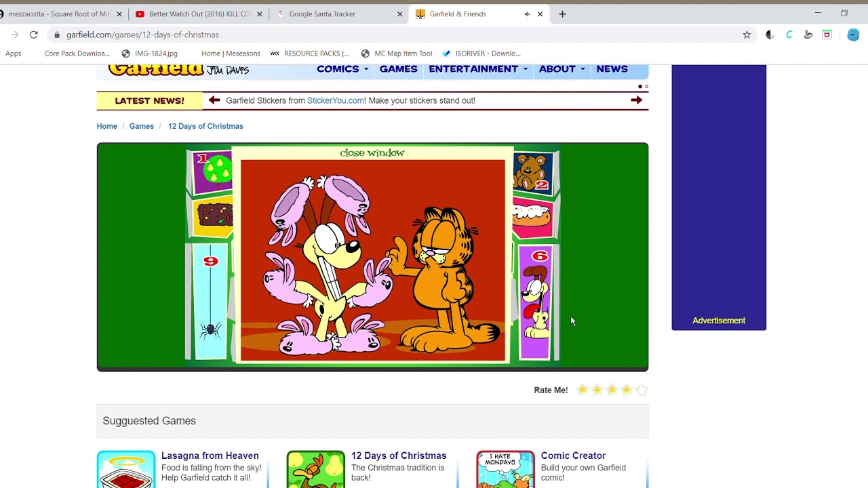
Task: Open Comic Creator game link
Action: 573,455
